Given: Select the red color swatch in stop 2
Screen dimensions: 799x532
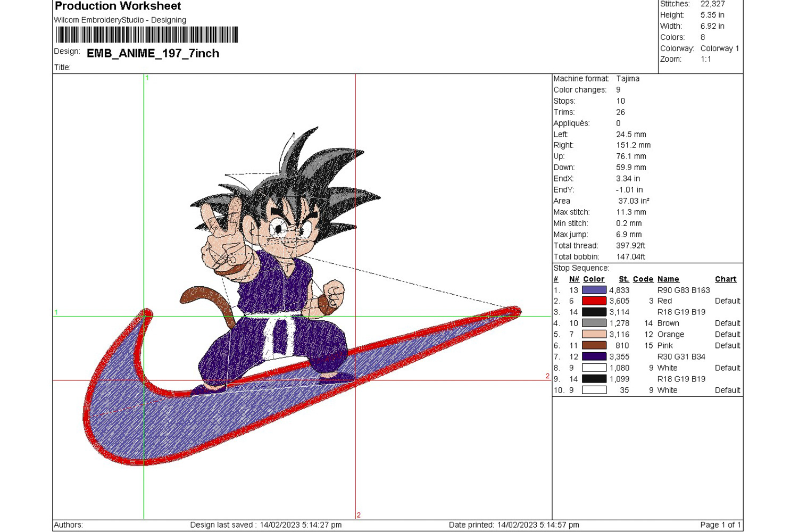Looking at the screenshot, I should coord(594,301).
